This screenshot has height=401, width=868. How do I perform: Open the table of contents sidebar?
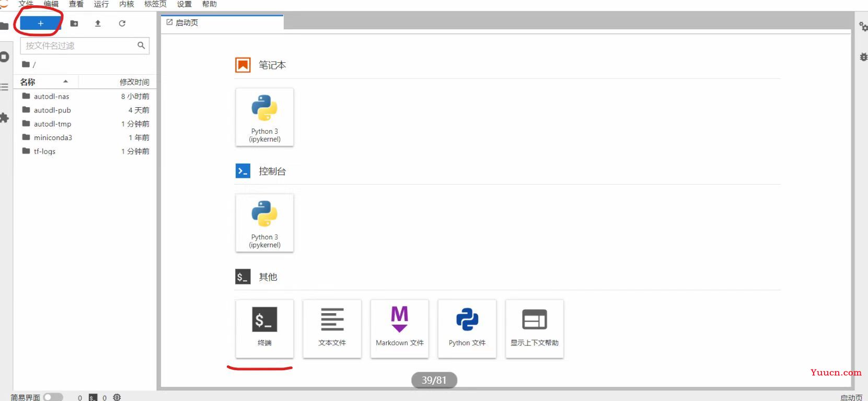[x=4, y=87]
